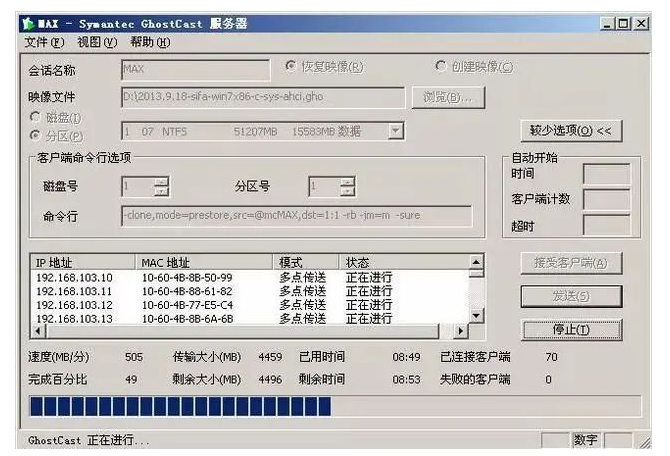Open the 帮助(H) menu
The image size is (670, 456).
tap(150, 42)
